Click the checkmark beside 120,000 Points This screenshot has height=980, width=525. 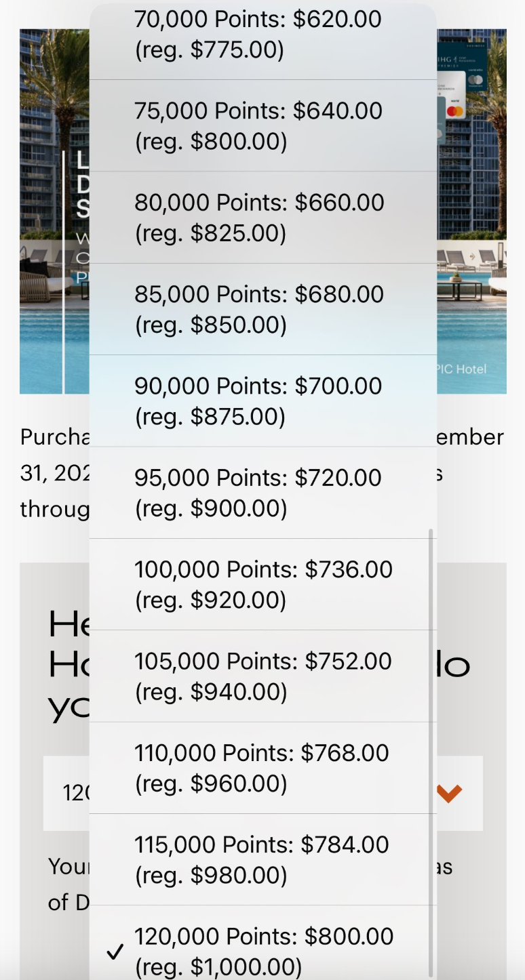(x=115, y=952)
